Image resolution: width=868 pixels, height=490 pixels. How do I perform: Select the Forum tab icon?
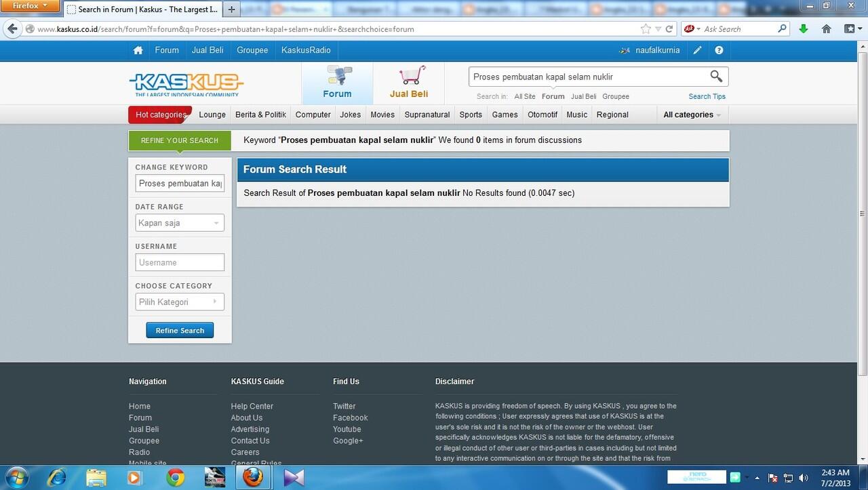337,83
